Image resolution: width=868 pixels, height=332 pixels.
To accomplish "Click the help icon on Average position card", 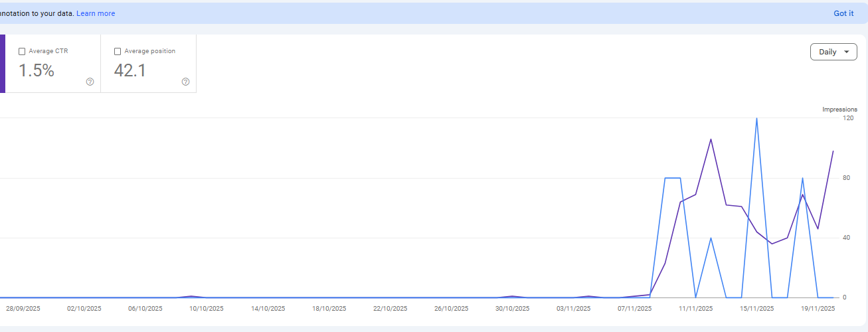I will coord(185,82).
